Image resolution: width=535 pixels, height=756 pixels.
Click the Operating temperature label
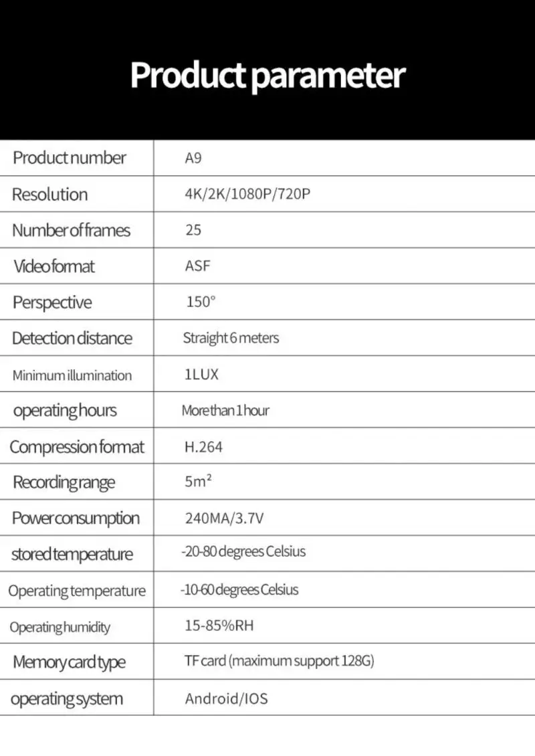[77, 591]
